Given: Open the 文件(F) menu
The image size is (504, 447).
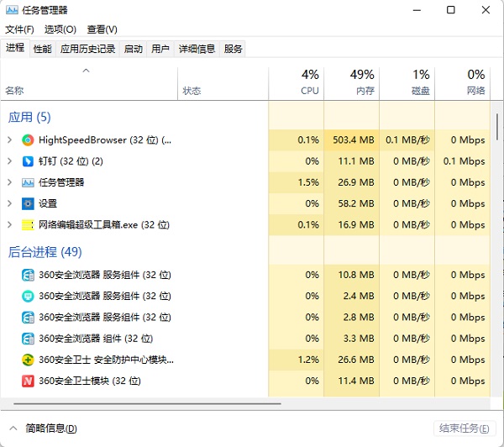Looking at the screenshot, I should click(19, 29).
